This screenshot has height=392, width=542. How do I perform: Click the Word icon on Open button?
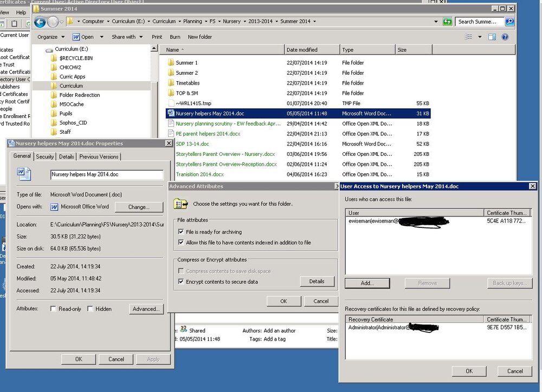(76, 37)
